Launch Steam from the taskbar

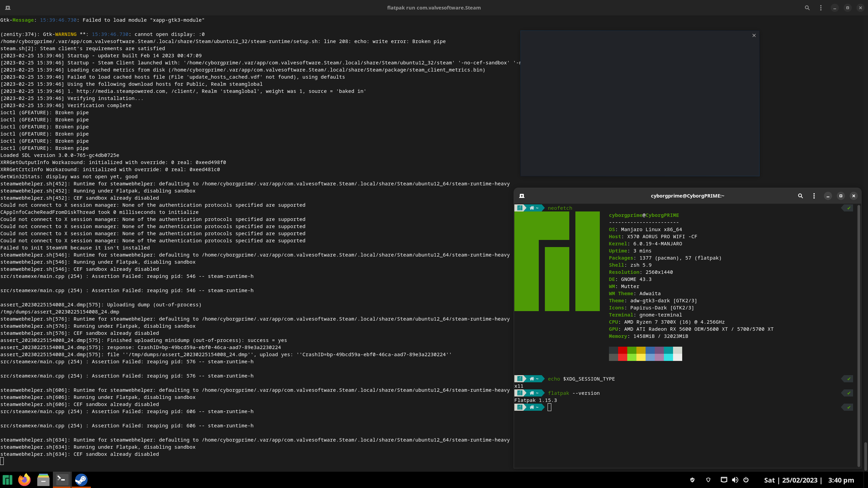tap(81, 480)
